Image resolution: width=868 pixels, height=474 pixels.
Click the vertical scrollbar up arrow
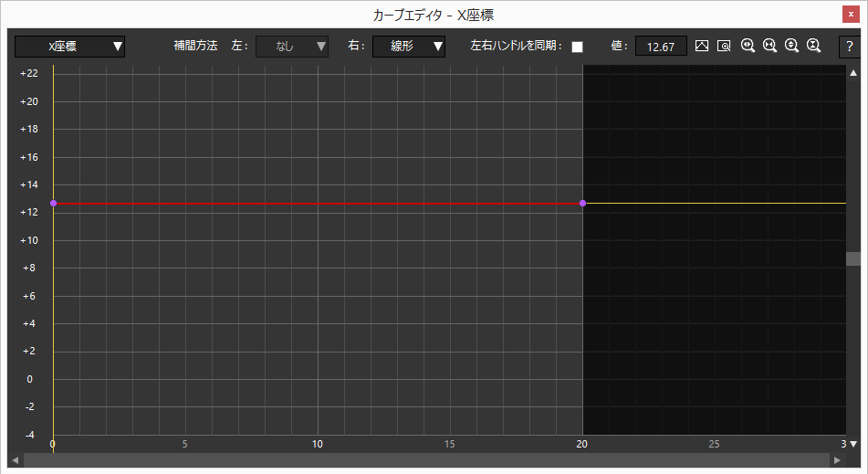(853, 72)
